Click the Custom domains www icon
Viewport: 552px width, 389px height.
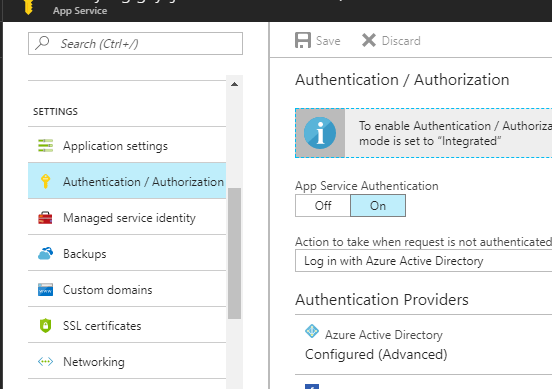point(45,290)
